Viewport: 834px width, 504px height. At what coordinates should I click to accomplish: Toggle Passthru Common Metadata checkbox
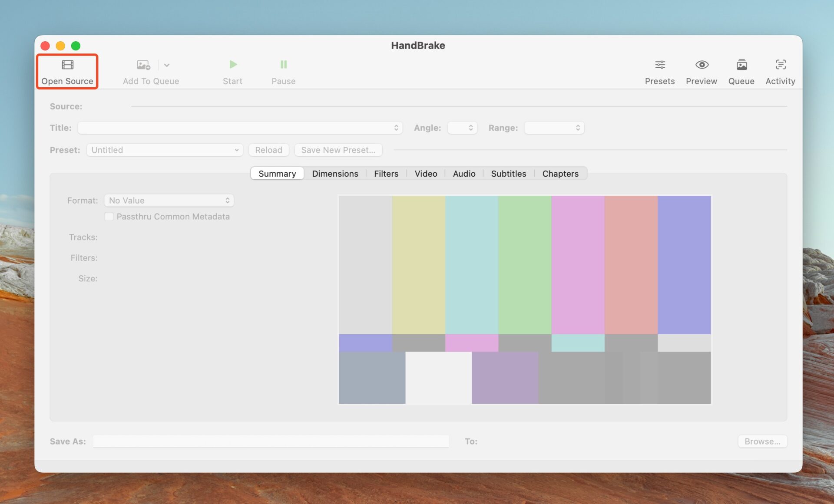click(x=109, y=216)
